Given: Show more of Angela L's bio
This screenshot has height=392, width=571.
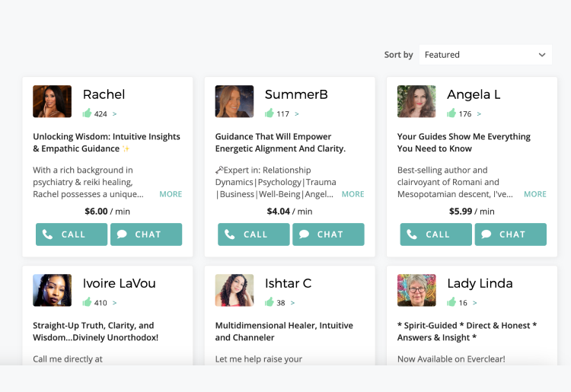Looking at the screenshot, I should tap(535, 194).
